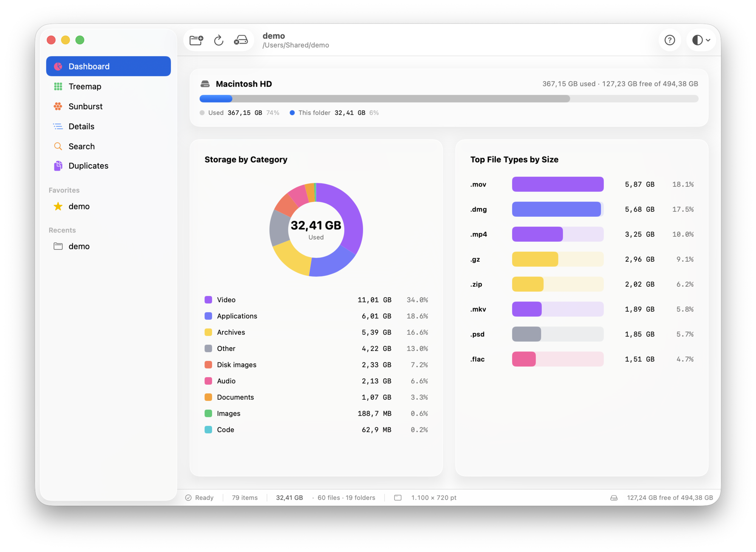756x552 pixels.
Task: Click the Treemap grid icon
Action: coord(58,86)
